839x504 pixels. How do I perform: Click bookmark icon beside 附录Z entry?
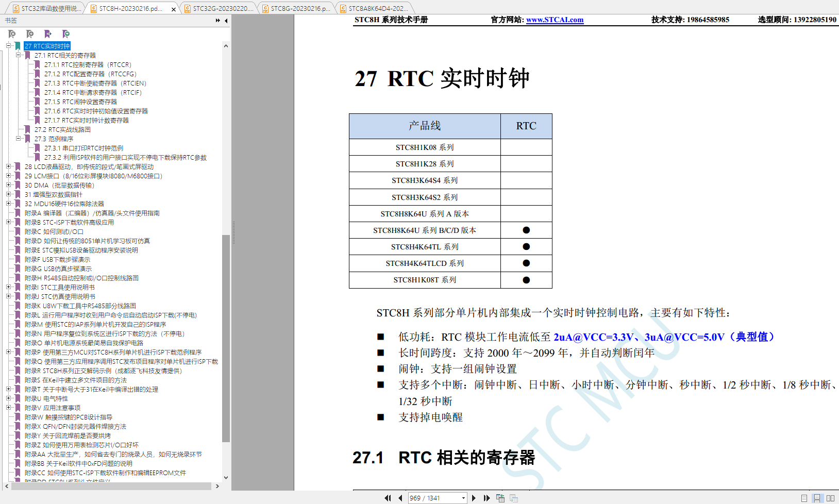18,445
